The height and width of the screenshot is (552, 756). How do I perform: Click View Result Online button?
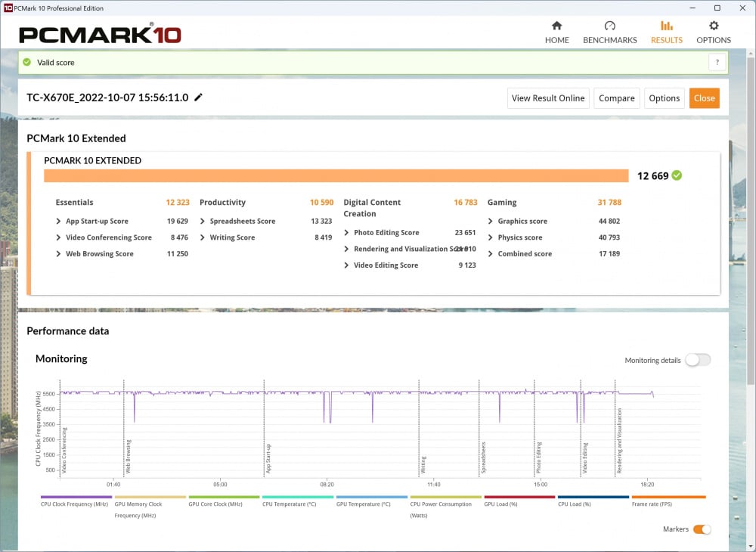click(548, 98)
